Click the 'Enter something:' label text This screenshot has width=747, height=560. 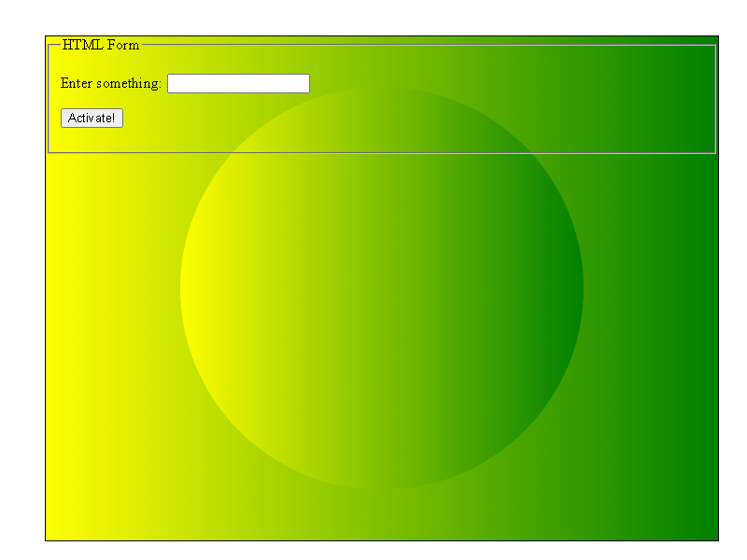(111, 83)
